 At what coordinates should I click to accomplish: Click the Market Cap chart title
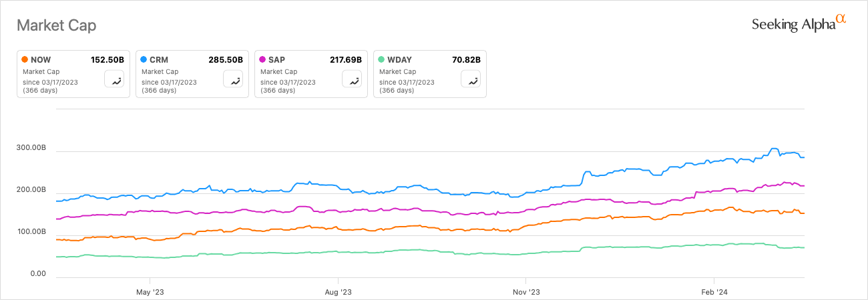tap(56, 25)
